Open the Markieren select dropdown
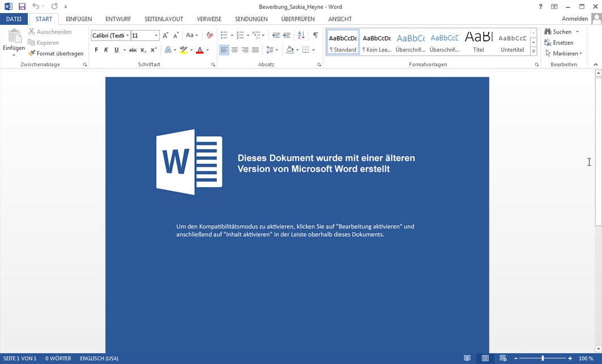Image resolution: width=602 pixels, height=364 pixels. click(563, 53)
